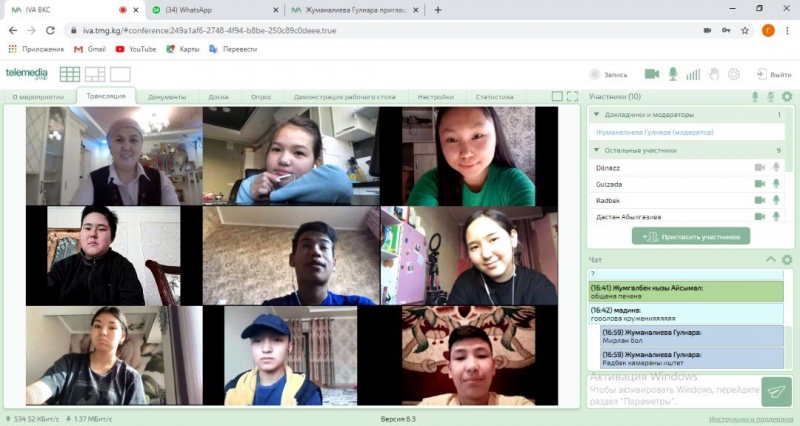Select the speaker-with-thumbnails layout icon

coord(95,74)
